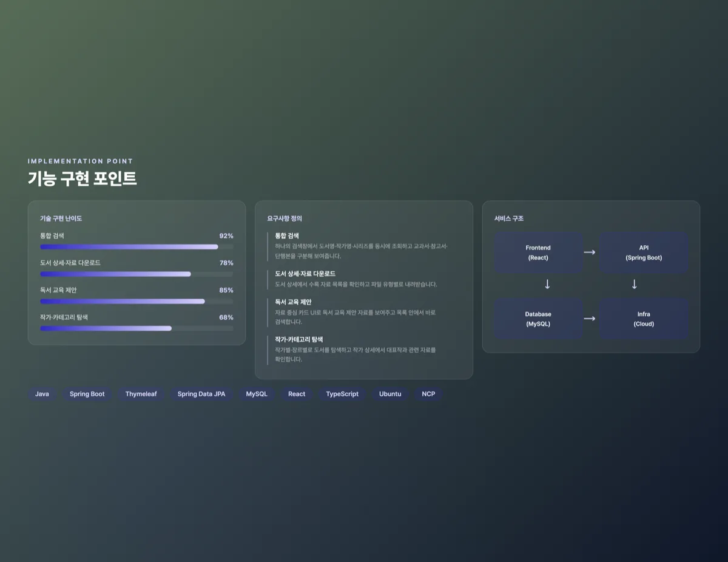Click the 통합 검색 heading in 요구사항 정의
The height and width of the screenshot is (562, 728).
pos(287,235)
